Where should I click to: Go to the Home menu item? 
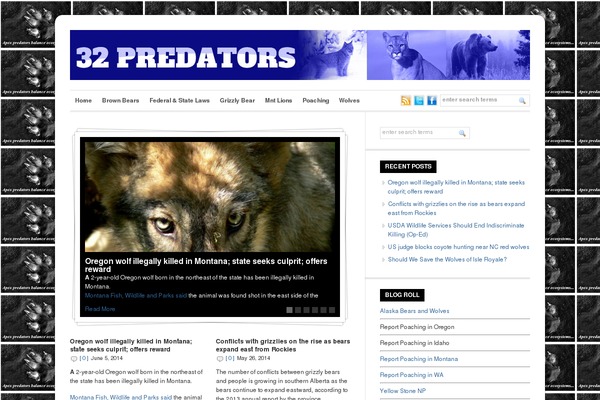click(83, 100)
